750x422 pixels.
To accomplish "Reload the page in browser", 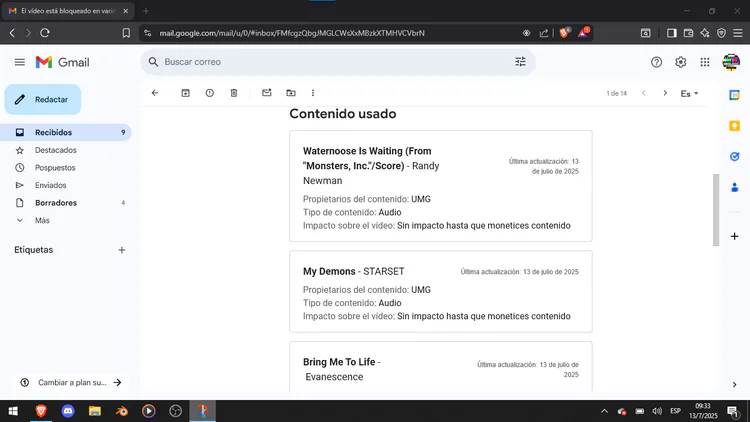I will pos(45,33).
